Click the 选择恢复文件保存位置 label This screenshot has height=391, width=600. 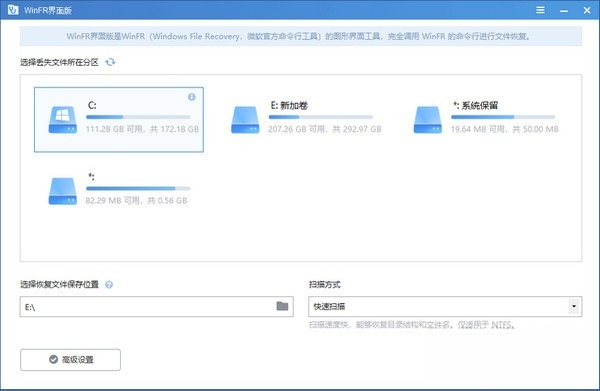click(x=59, y=285)
